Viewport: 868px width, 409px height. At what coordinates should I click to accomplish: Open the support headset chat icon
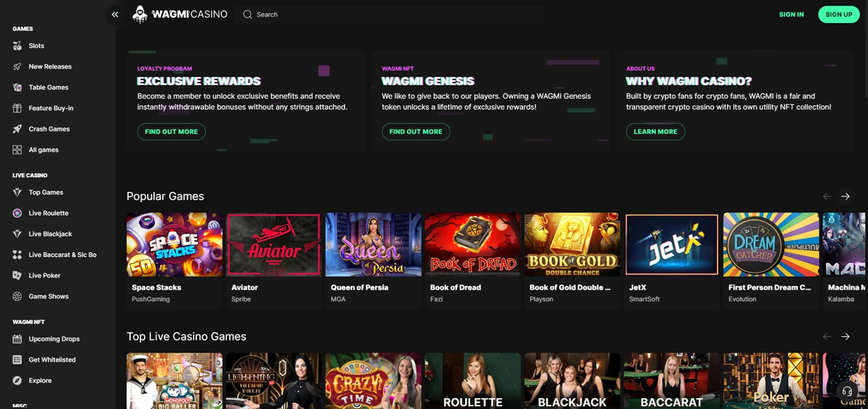846,391
